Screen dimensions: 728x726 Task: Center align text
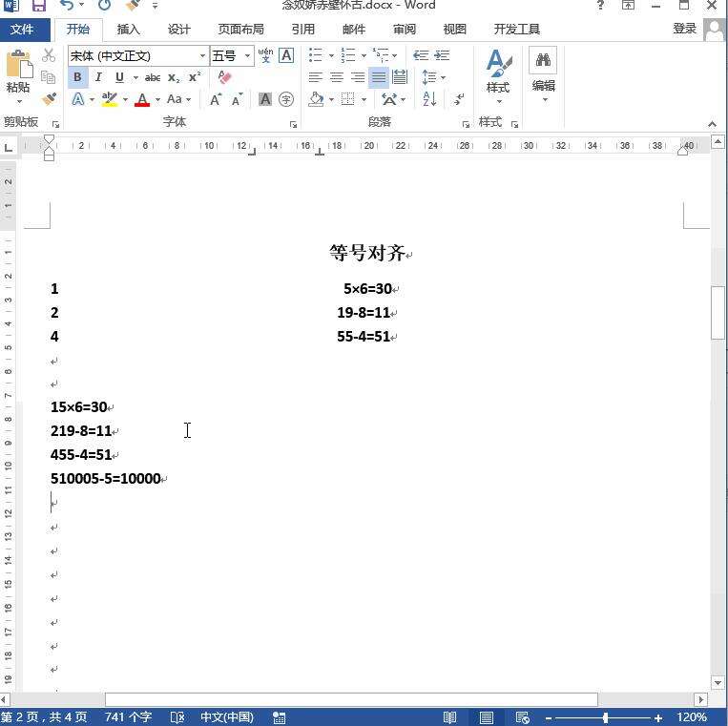[337, 77]
